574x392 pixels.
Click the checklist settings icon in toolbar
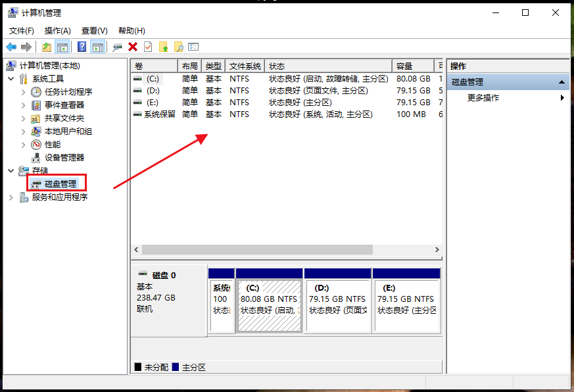[x=193, y=47]
